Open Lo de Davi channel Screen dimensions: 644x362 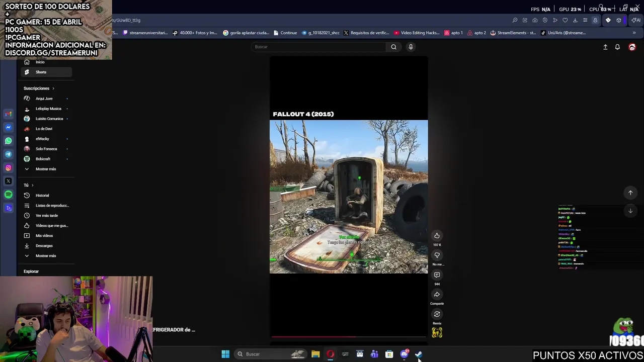pyautogui.click(x=46, y=129)
